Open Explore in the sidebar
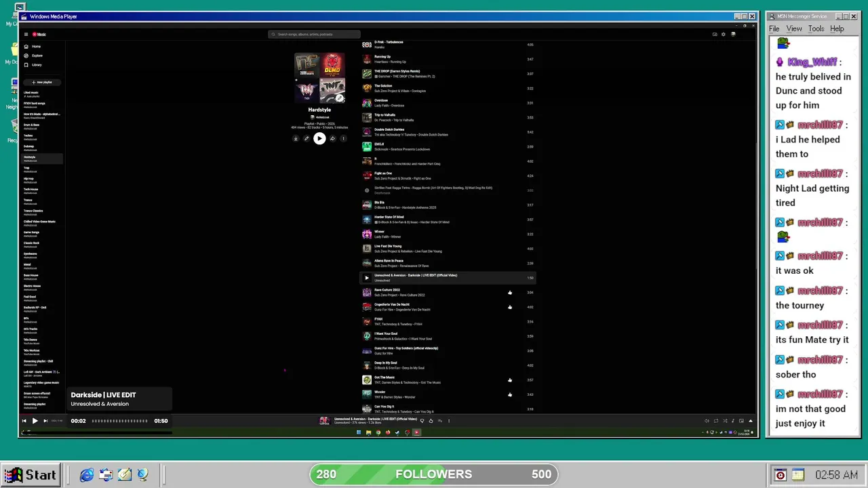The image size is (868, 488). [33, 56]
